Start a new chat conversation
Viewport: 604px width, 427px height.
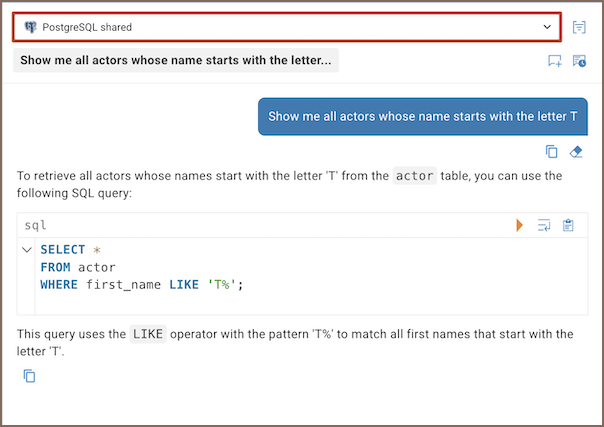coord(555,61)
